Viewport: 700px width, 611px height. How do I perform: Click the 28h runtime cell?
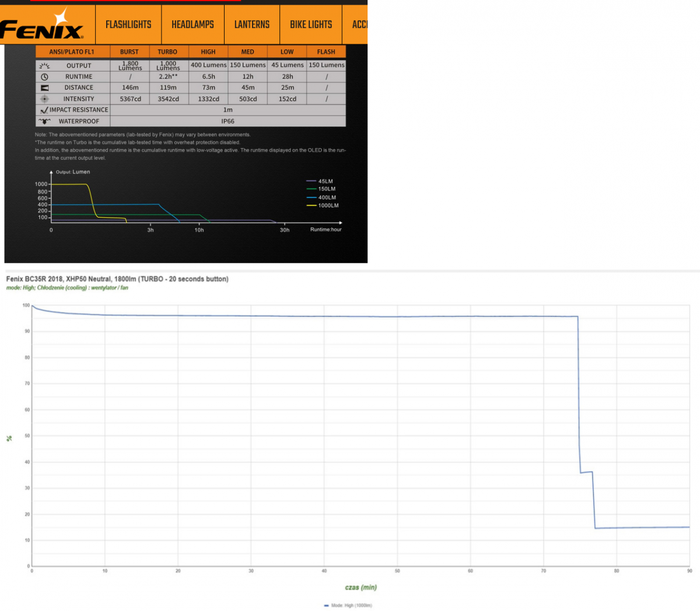288,77
